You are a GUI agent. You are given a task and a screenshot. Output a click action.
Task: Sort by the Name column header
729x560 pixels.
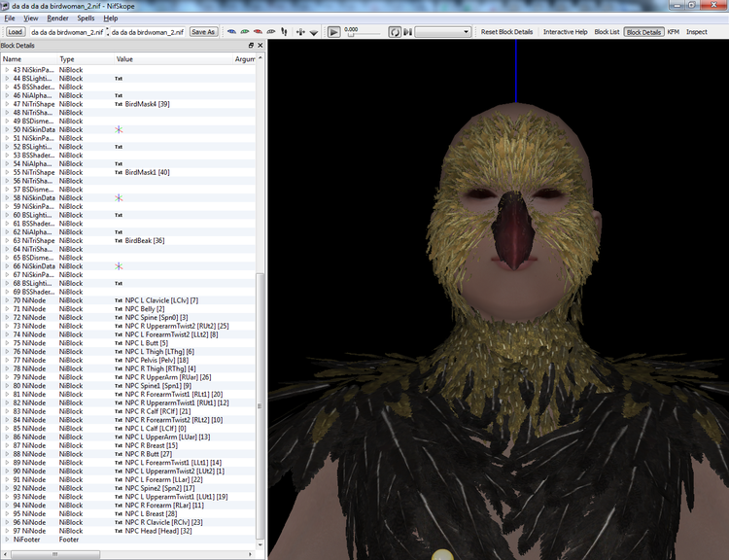[29, 59]
